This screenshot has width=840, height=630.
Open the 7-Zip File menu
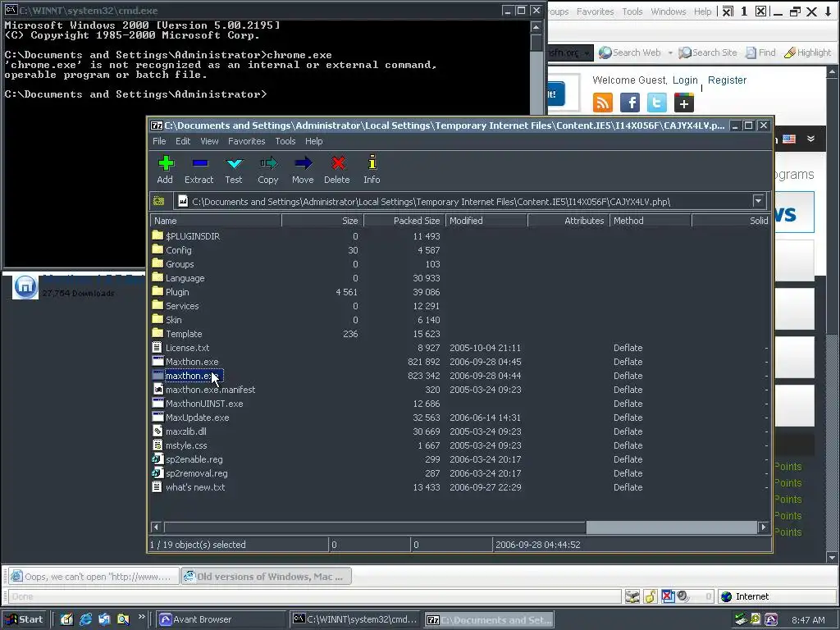[159, 141]
